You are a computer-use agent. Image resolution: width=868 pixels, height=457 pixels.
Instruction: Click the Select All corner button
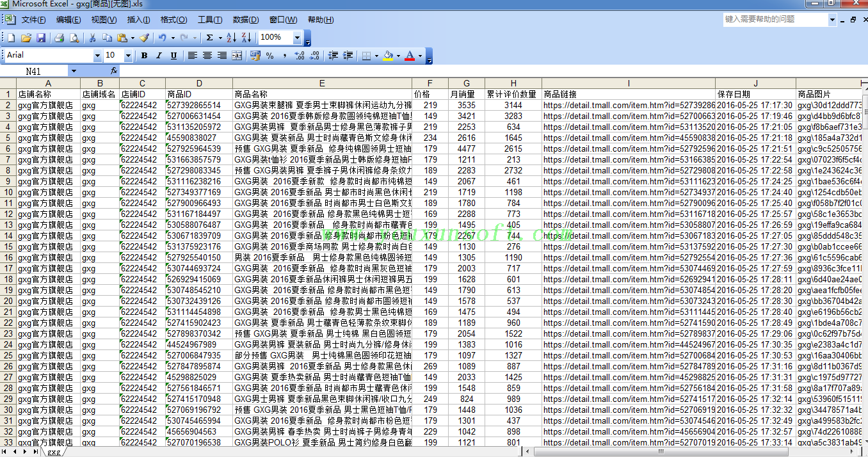tap(8, 83)
